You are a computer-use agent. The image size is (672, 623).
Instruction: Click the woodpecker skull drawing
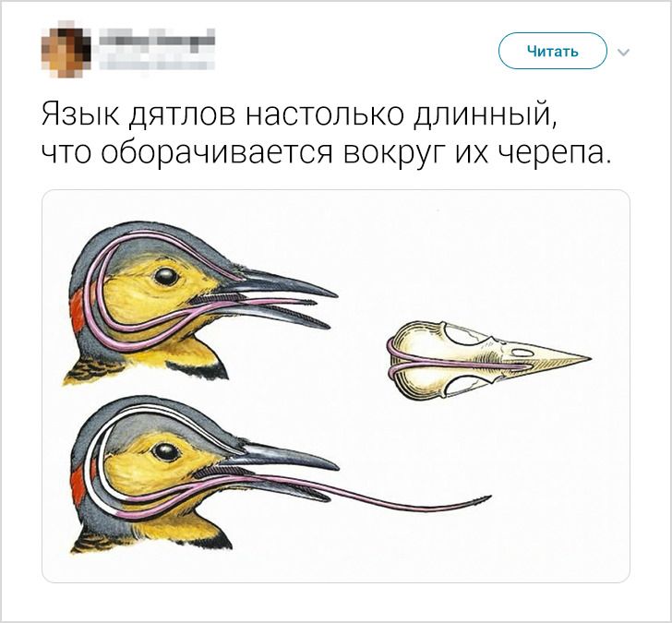click(488, 359)
